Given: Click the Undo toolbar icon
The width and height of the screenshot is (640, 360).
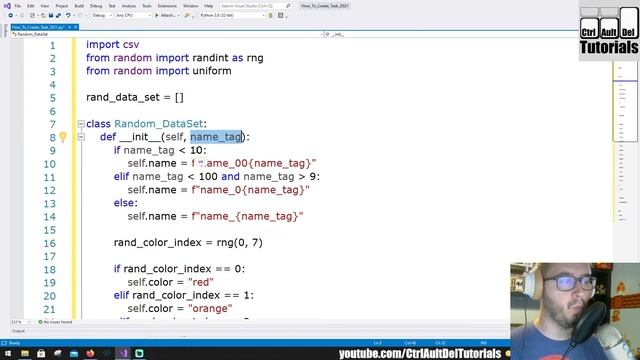Looking at the screenshot, I should (x=68, y=16).
